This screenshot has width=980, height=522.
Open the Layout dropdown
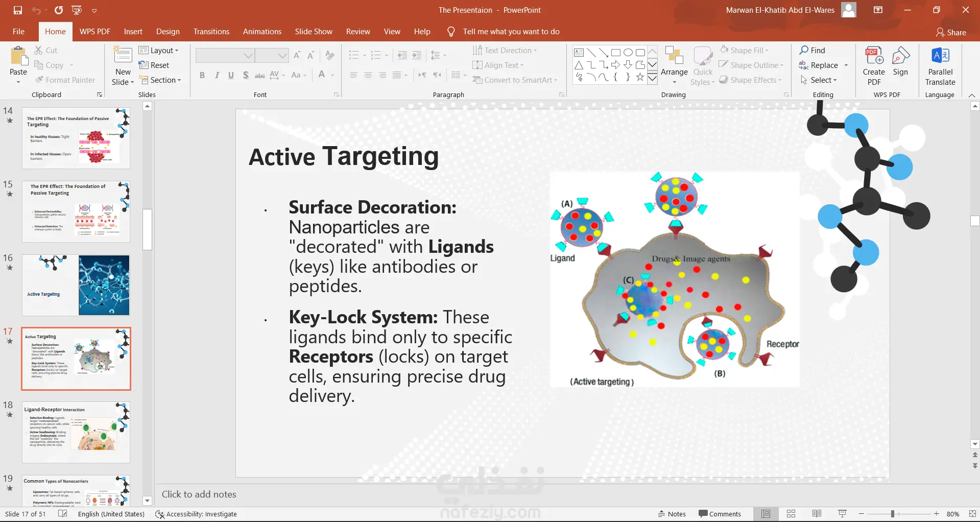(159, 50)
